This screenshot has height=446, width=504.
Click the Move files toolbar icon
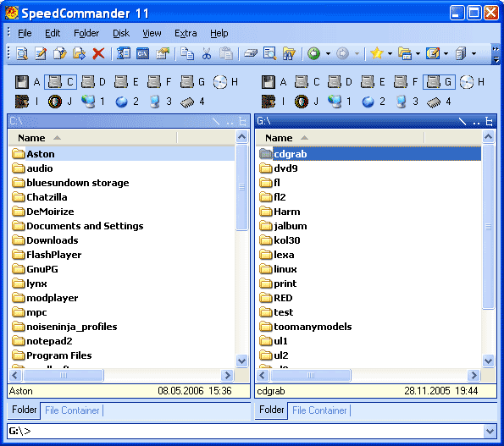(x=79, y=53)
